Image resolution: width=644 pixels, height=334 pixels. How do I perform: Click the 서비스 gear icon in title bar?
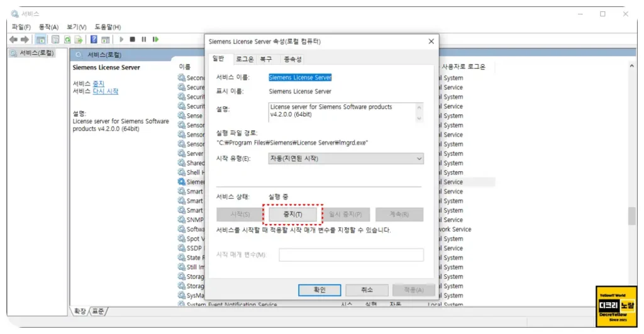tap(15, 14)
